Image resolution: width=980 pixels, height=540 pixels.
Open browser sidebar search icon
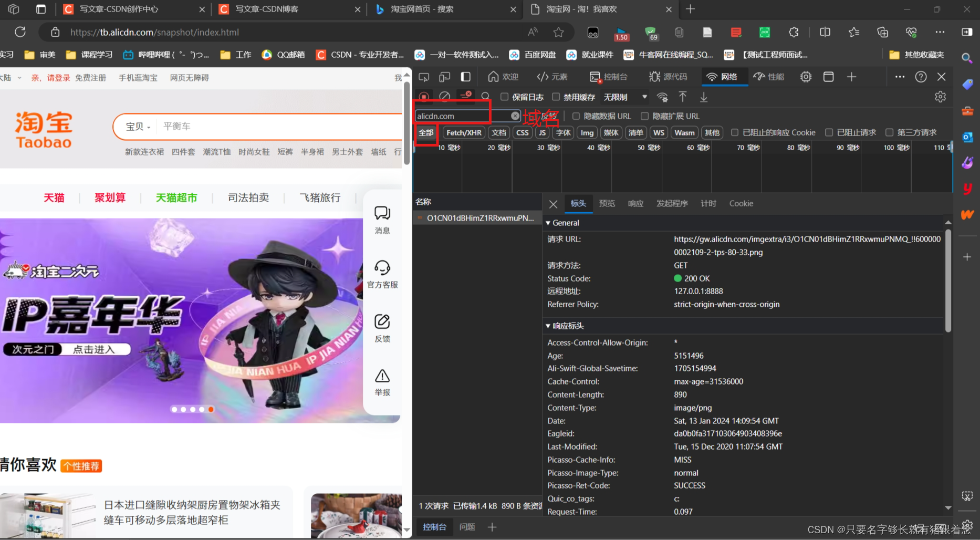(967, 58)
